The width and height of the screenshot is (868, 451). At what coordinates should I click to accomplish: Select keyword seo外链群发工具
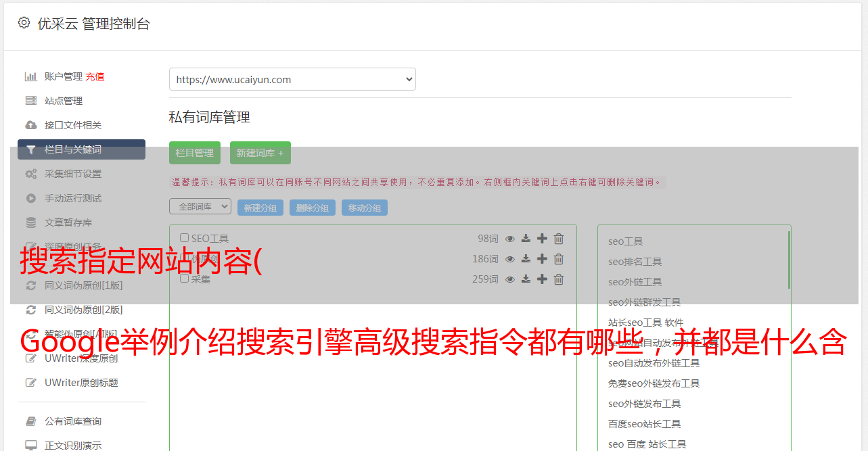pos(645,302)
